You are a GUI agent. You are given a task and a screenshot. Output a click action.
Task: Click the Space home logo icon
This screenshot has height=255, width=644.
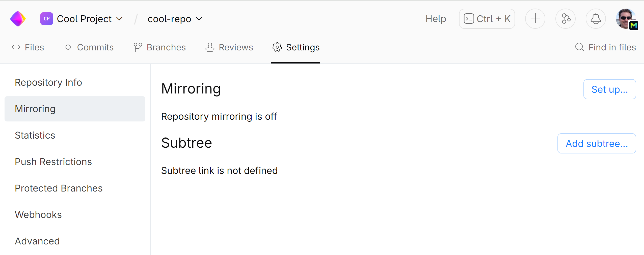(18, 19)
